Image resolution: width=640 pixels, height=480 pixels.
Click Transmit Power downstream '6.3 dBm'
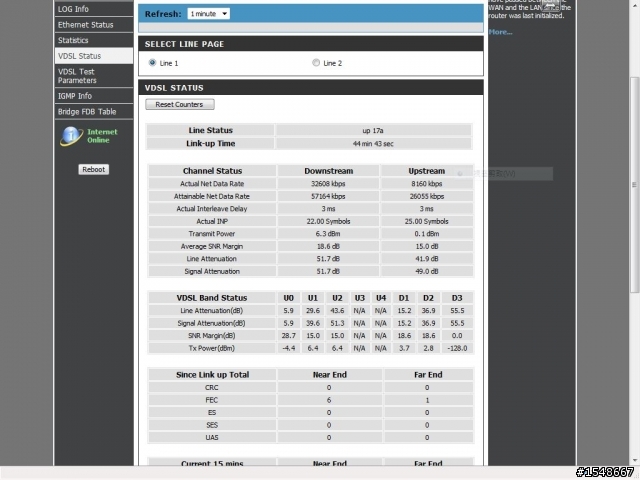click(x=328, y=234)
